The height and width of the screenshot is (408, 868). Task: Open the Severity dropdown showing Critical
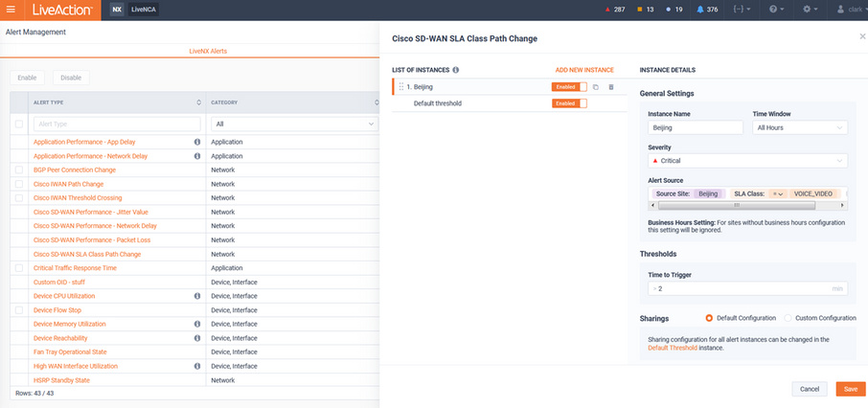pos(747,161)
